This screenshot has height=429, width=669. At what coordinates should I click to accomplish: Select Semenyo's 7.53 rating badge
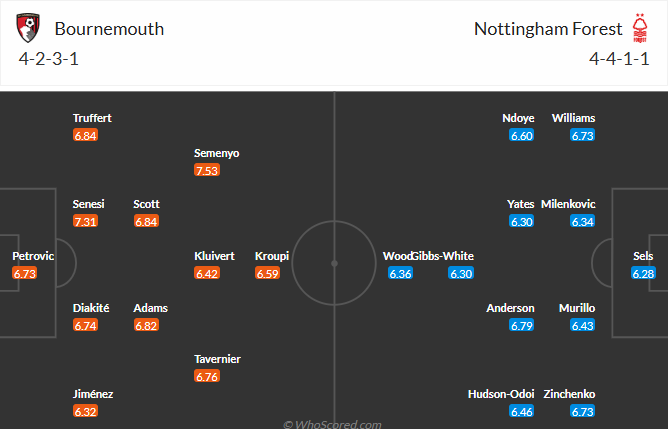point(207,170)
